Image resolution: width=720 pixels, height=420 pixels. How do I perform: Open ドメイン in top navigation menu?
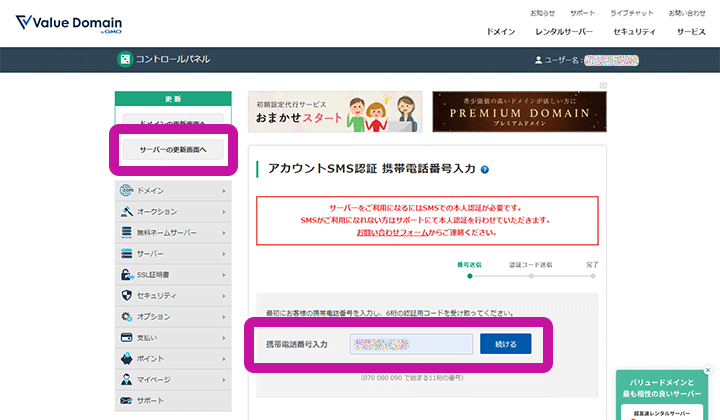[x=500, y=32]
